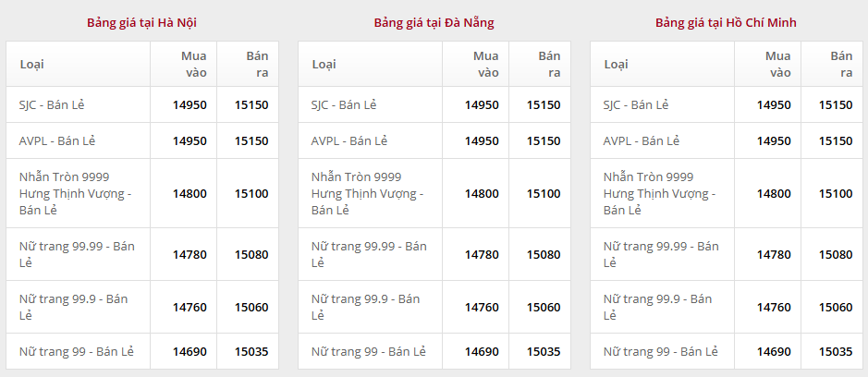Viewport: 868px width, 377px height.
Task: Click the 14690 buy price in Đà Nẵng table
Action: click(482, 351)
